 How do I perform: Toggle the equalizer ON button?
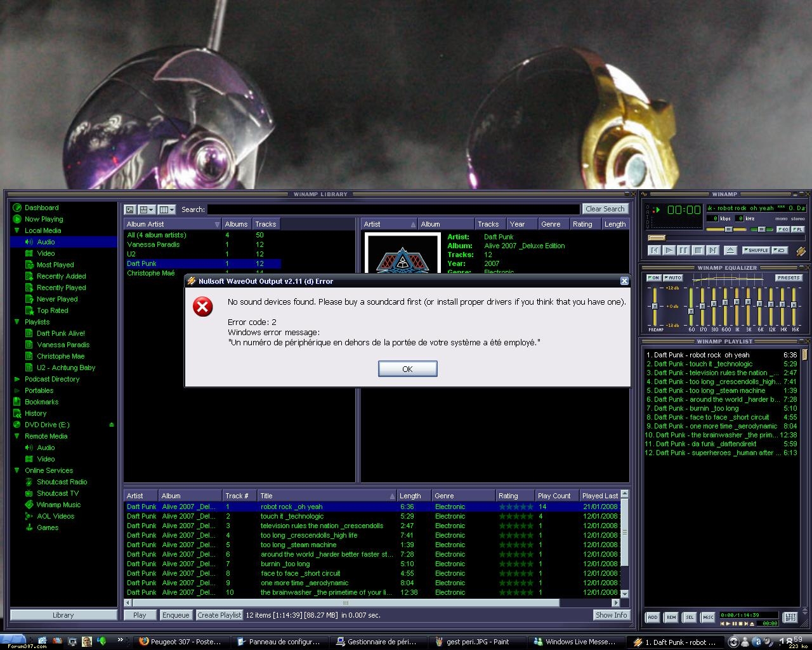coord(654,278)
